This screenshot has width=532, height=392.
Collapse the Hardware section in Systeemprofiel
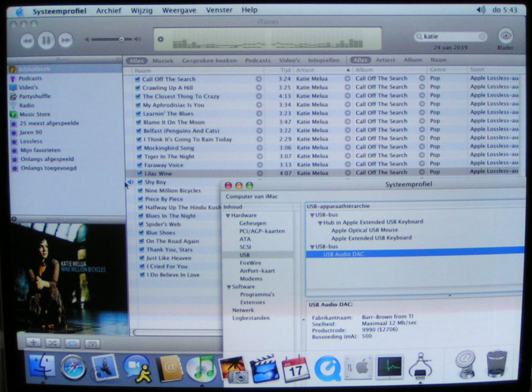point(228,216)
